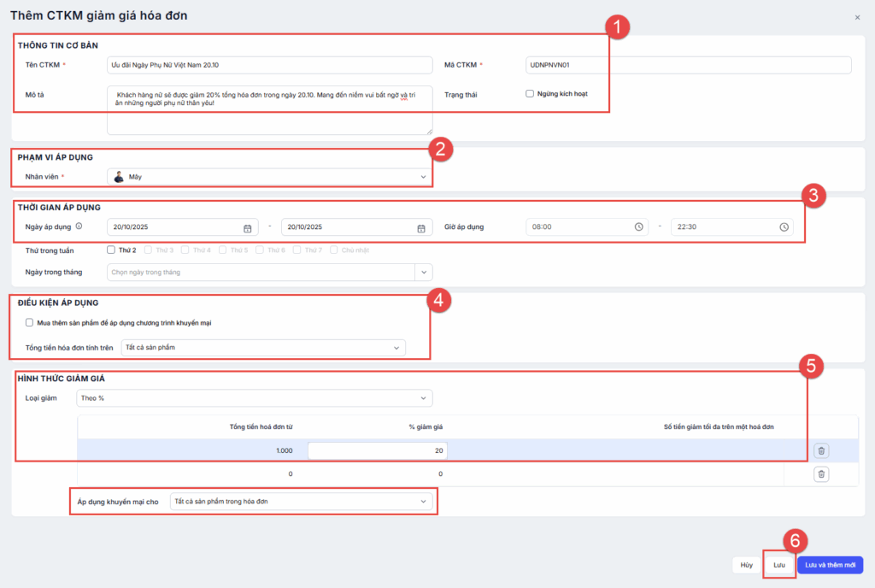Delete the 20% discount row via trash icon

[820, 450]
